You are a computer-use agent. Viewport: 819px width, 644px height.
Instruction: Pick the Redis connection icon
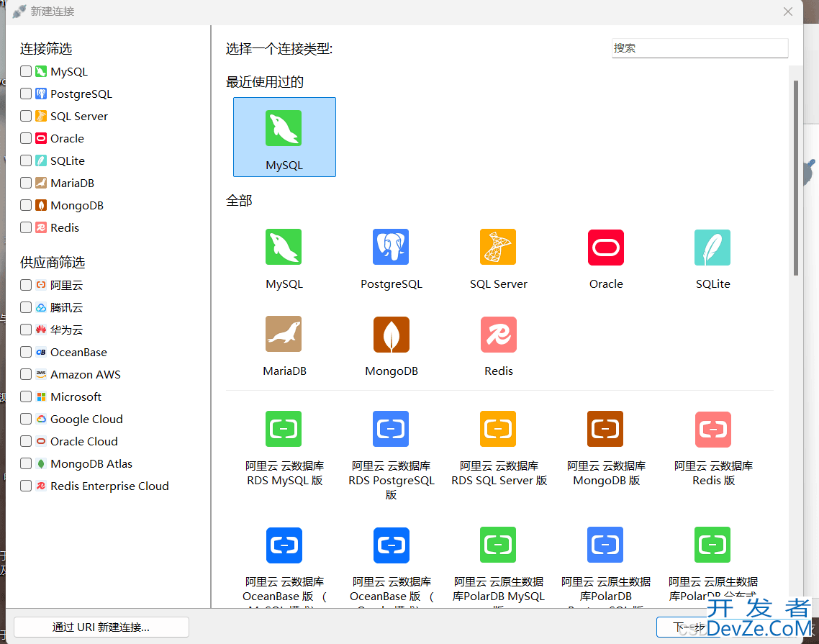pyautogui.click(x=498, y=335)
